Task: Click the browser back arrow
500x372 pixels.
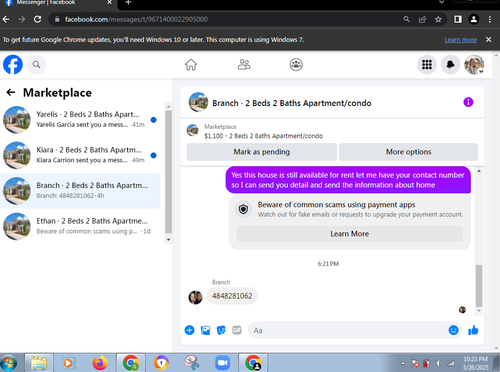Action: pyautogui.click(x=6, y=19)
